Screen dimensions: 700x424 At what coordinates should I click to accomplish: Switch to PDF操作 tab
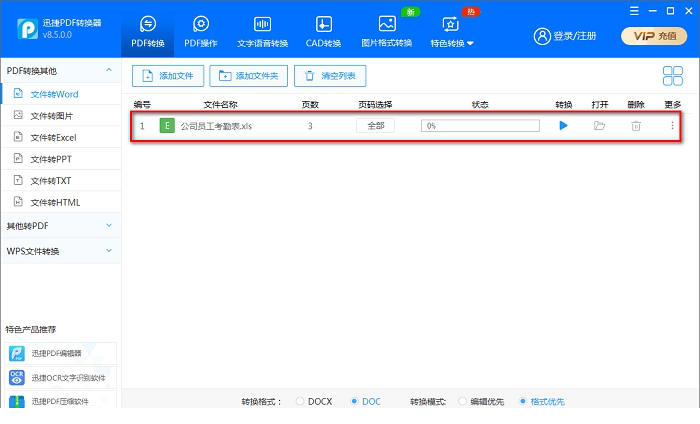(x=201, y=31)
